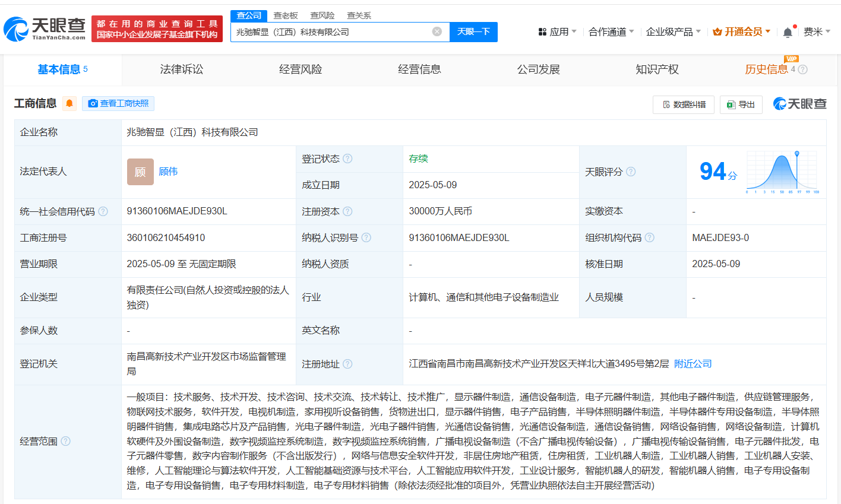Screen dimensions: 841x504
Task: Click the orange alert bell beside 工商信息
Action: 69,103
